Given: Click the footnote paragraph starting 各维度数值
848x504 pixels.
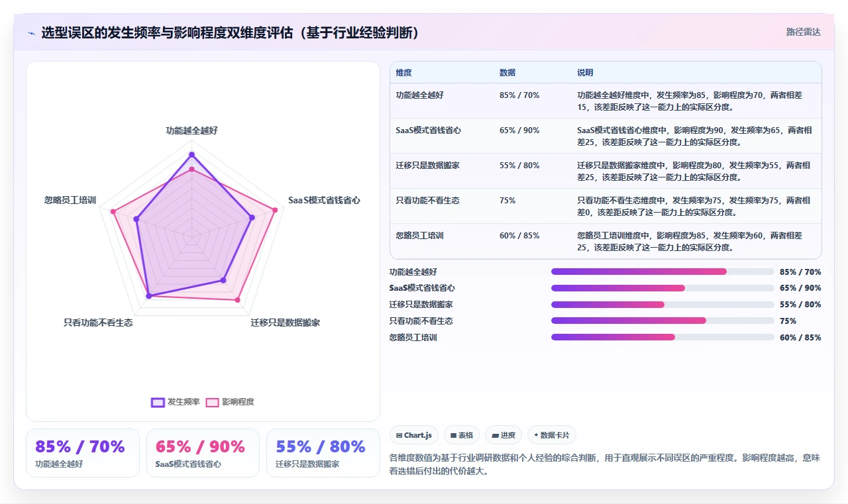Looking at the screenshot, I should [605, 465].
